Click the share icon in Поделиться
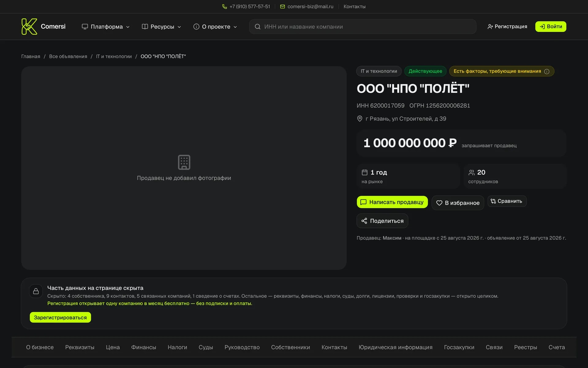This screenshot has height=368, width=588. (364, 221)
